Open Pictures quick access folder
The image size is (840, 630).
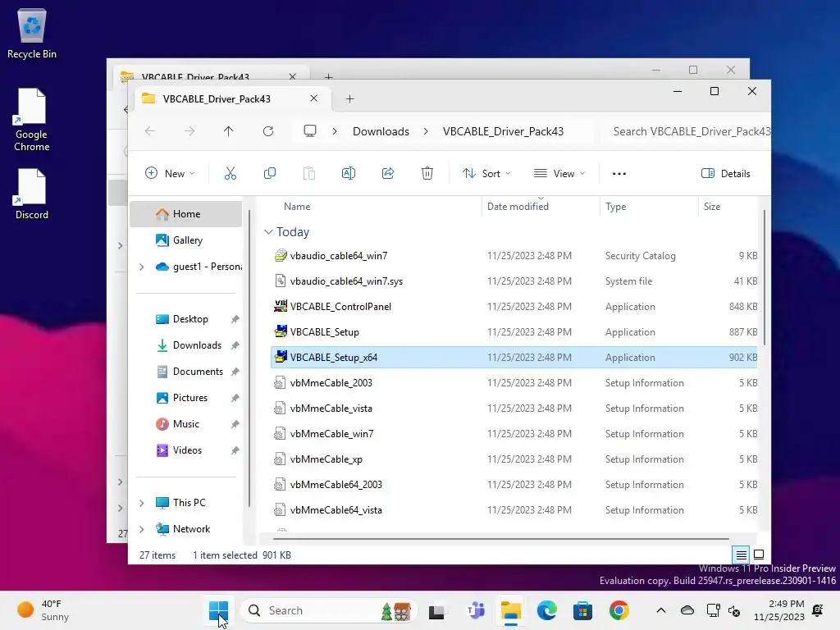click(x=186, y=398)
